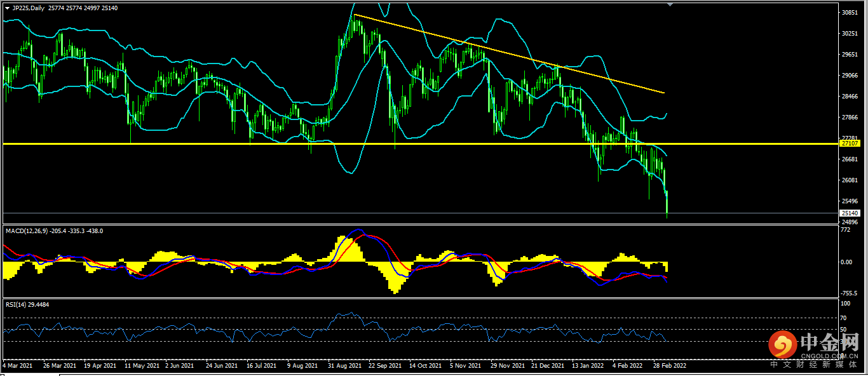The image size is (868, 376).
Task: Select the descending orange trendline
Action: tap(509, 53)
